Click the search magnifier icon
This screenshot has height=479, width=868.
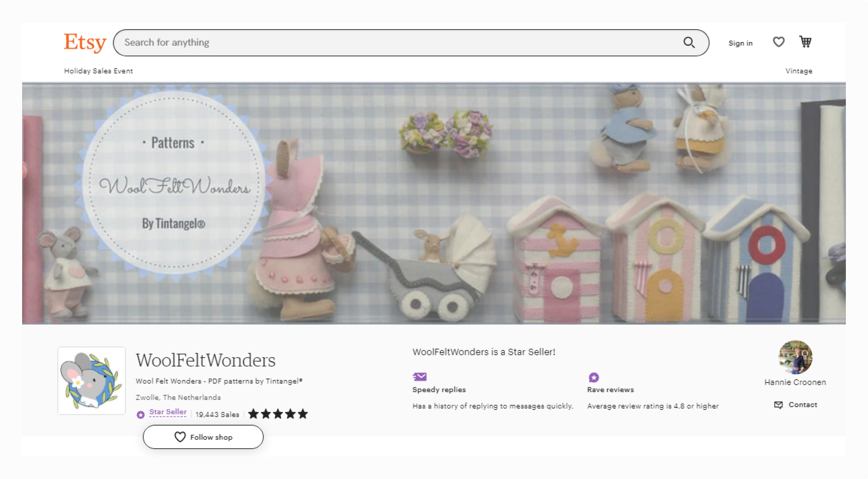689,43
